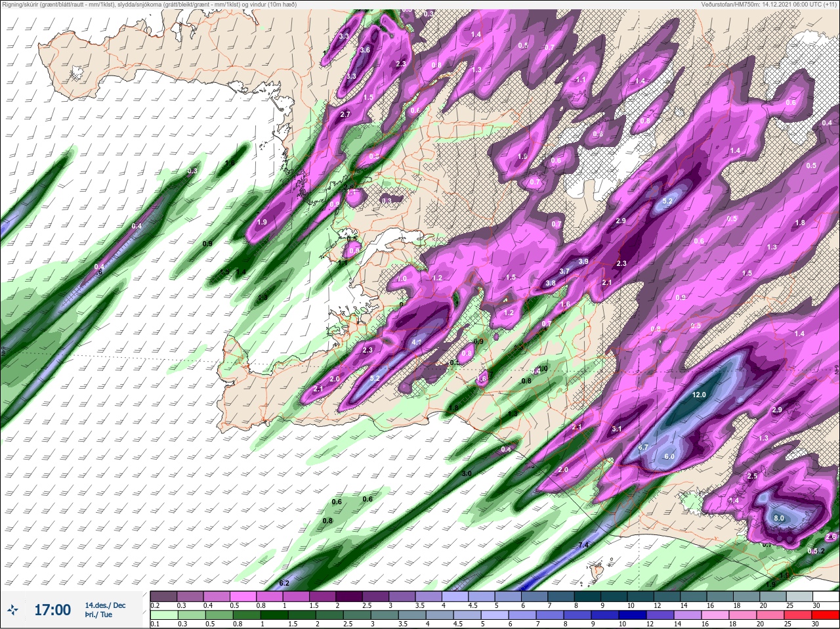840x629 pixels.
Task: Click the 17:00 forecast time label
Action: coord(52,610)
